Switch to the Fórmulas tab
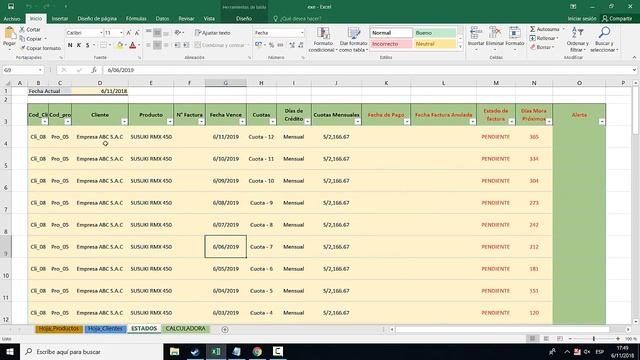The width and height of the screenshot is (640, 360). tap(136, 19)
